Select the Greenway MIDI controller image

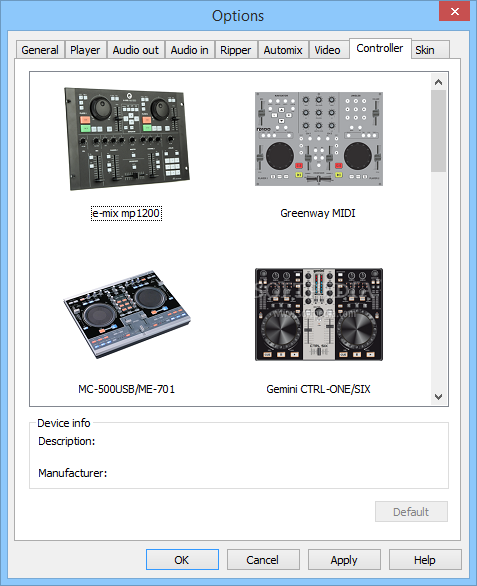click(x=318, y=139)
